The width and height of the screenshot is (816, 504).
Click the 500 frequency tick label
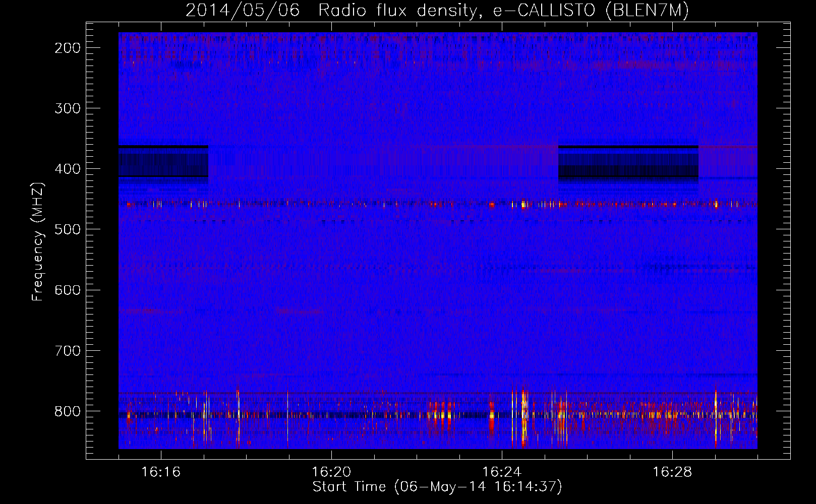point(67,229)
